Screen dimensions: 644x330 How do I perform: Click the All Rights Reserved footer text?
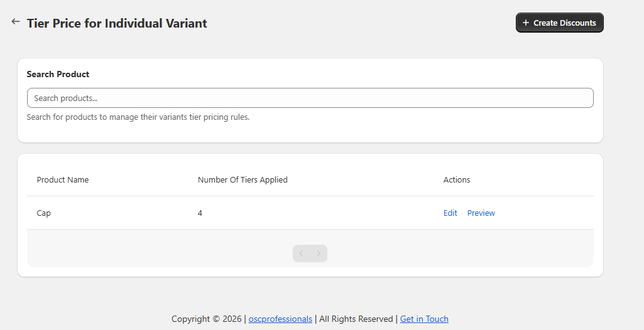pyautogui.click(x=356, y=319)
